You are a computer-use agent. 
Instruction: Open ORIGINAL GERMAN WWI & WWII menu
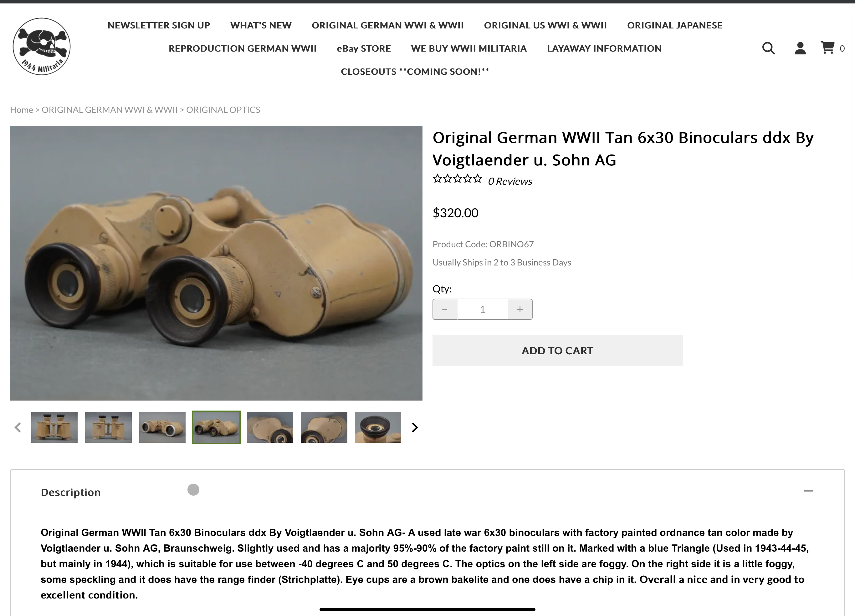(387, 25)
